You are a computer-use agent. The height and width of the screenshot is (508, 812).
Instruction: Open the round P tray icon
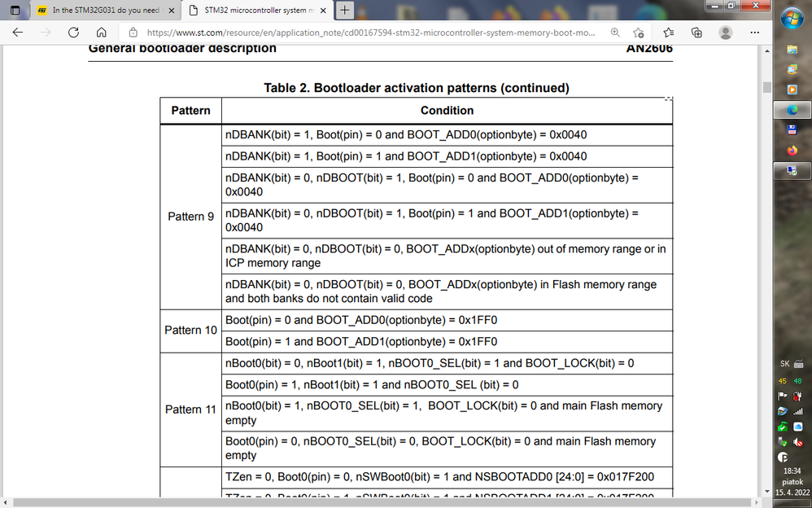783,458
